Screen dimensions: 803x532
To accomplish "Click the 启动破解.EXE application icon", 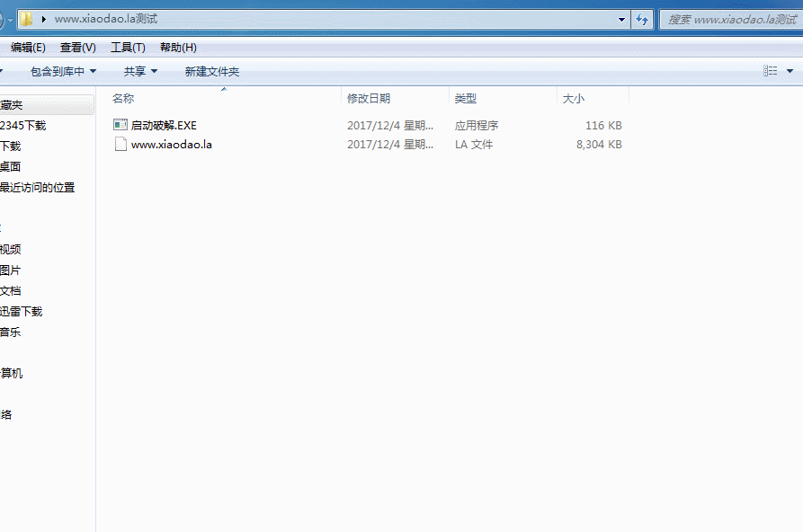I will 120,125.
